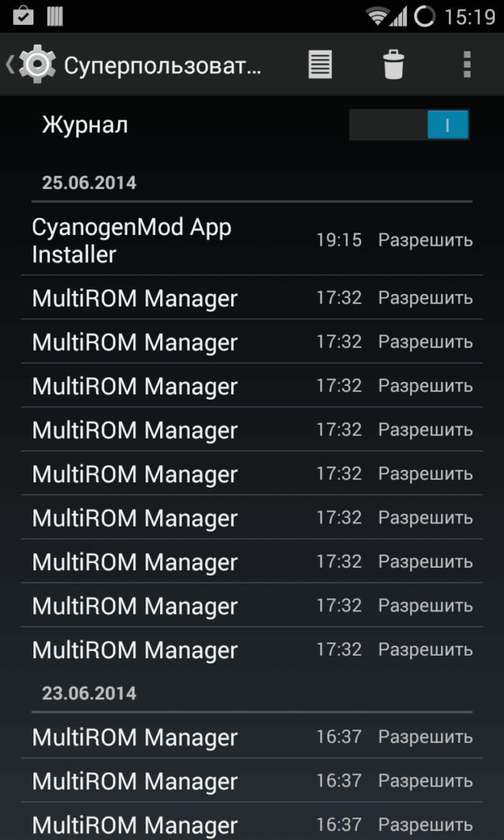Open the CyanogenMod App Installer log entry
The width and height of the screenshot is (504, 840).
[252, 240]
